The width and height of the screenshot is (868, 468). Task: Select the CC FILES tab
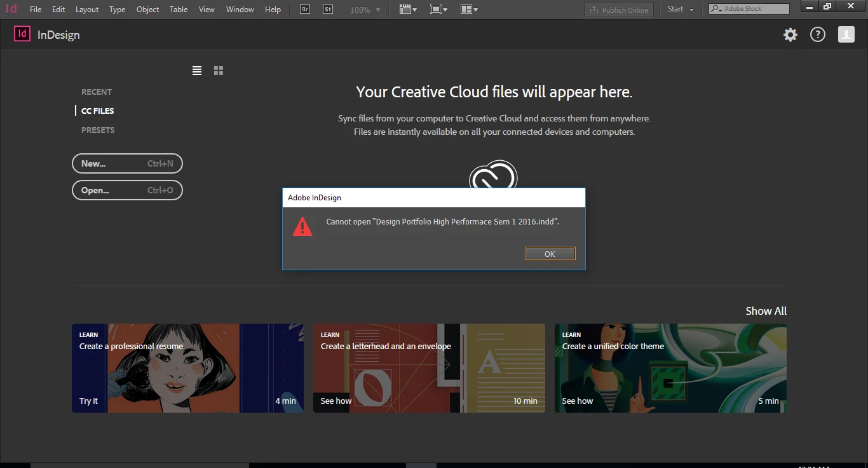[98, 111]
